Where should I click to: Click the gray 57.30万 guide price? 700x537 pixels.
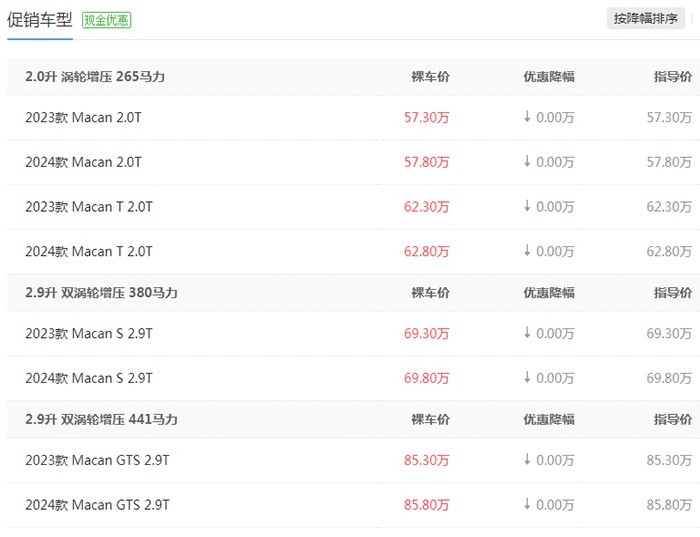(669, 117)
